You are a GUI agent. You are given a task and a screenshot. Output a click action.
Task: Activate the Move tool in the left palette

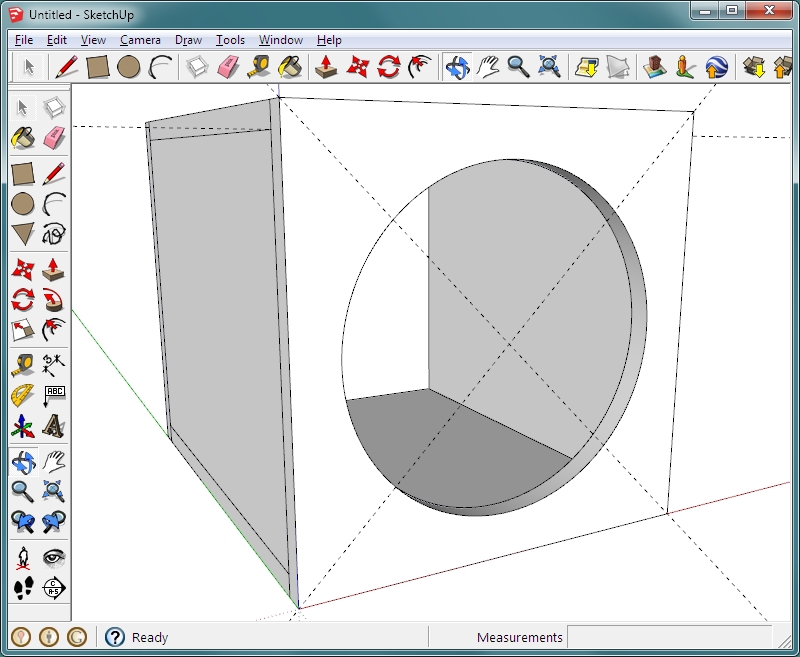pyautogui.click(x=22, y=270)
